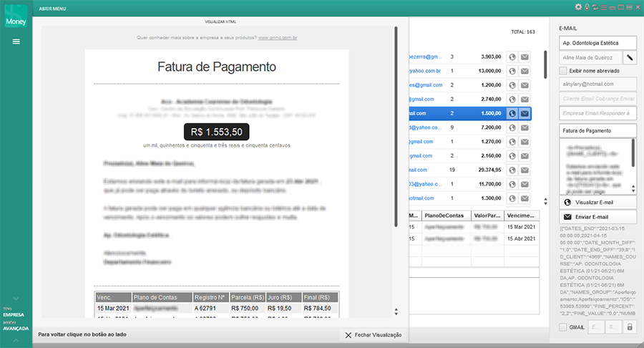This screenshot has width=644, height=348.
Task: Click Fechar Visualização button
Action: 374,335
